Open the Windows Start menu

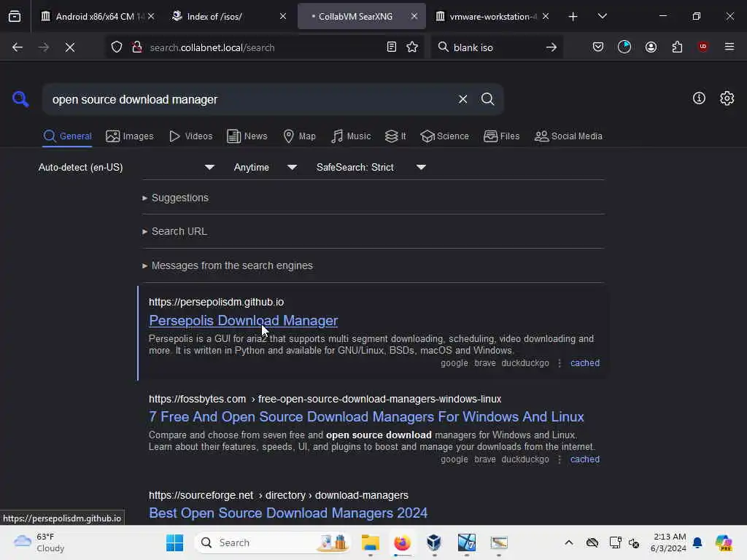pyautogui.click(x=174, y=542)
